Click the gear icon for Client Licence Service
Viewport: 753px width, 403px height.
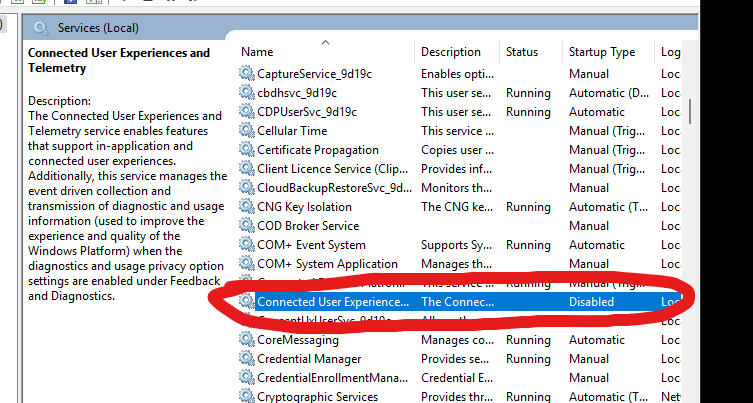pos(246,169)
